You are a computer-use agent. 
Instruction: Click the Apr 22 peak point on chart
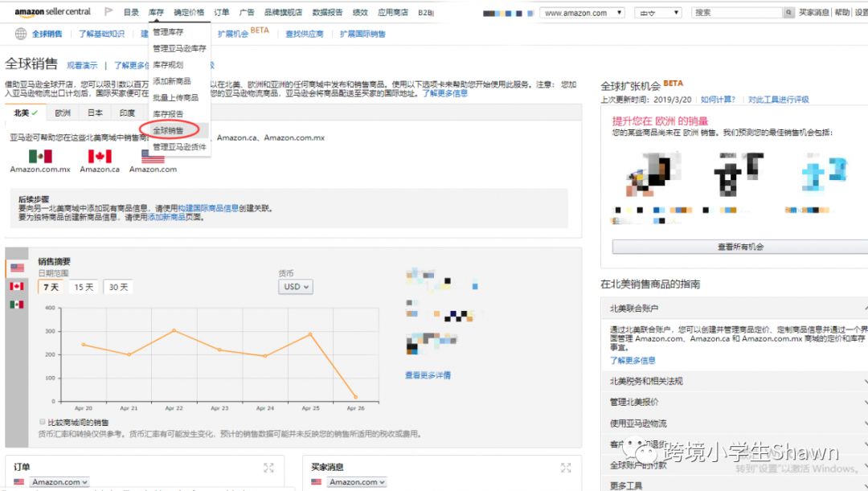tap(174, 330)
